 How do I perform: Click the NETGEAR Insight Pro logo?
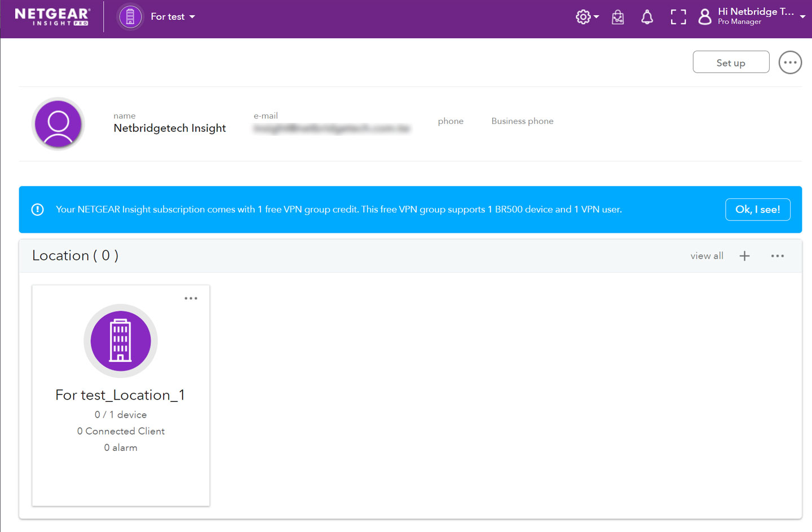tap(51, 16)
